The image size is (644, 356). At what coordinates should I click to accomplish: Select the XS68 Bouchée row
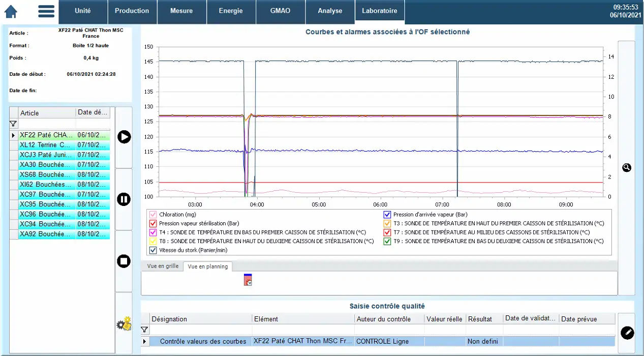pos(64,174)
